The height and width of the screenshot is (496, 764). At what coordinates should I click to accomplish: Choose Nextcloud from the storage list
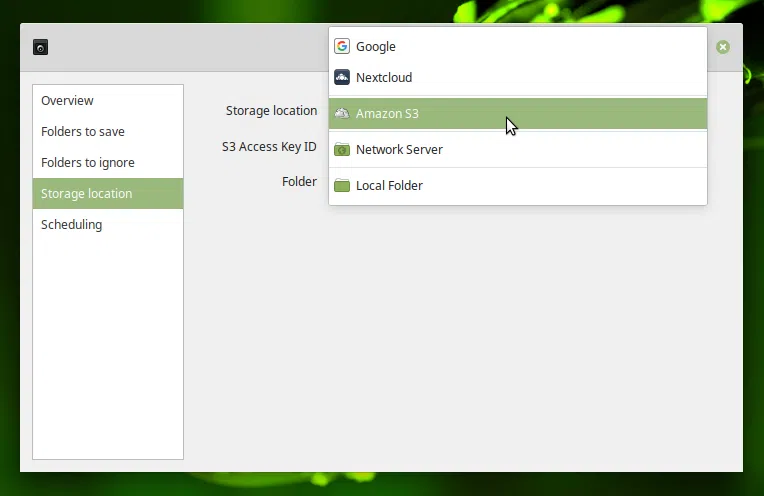coord(384,77)
